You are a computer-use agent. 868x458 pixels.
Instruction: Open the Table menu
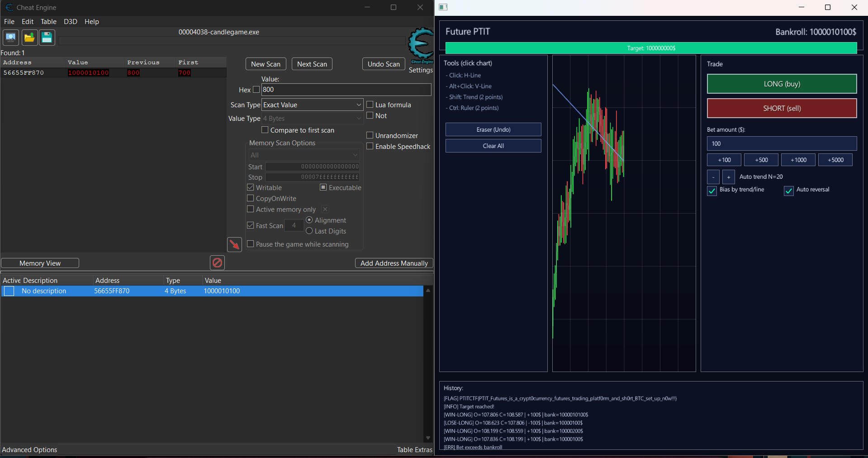(48, 22)
